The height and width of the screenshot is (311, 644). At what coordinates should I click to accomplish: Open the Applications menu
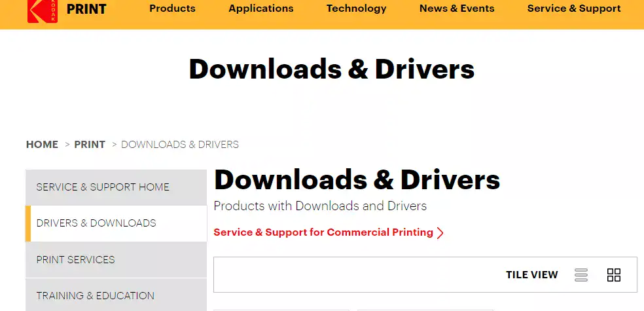261,9
